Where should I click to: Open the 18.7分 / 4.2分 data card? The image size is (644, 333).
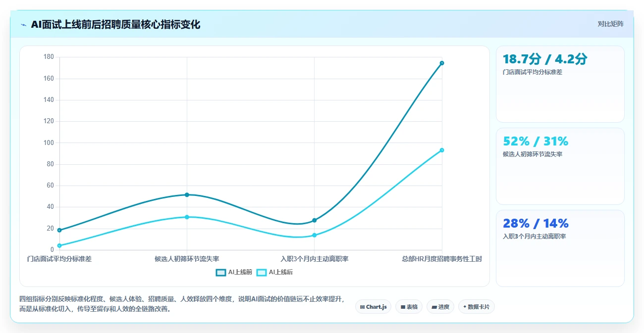[560, 84]
